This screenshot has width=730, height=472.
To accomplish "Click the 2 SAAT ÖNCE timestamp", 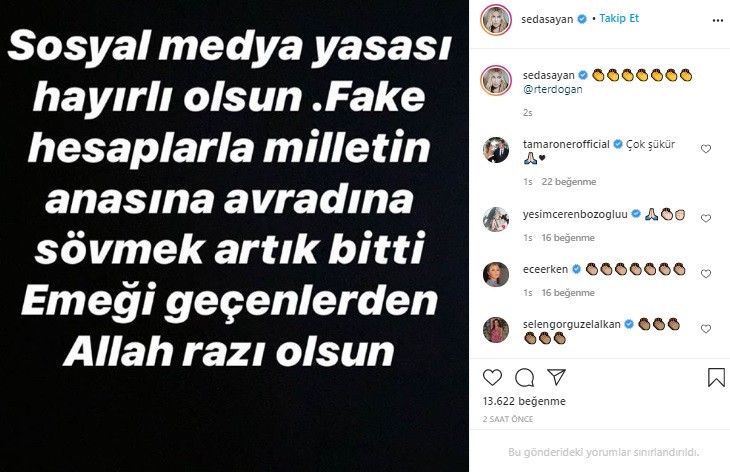I will point(508,419).
